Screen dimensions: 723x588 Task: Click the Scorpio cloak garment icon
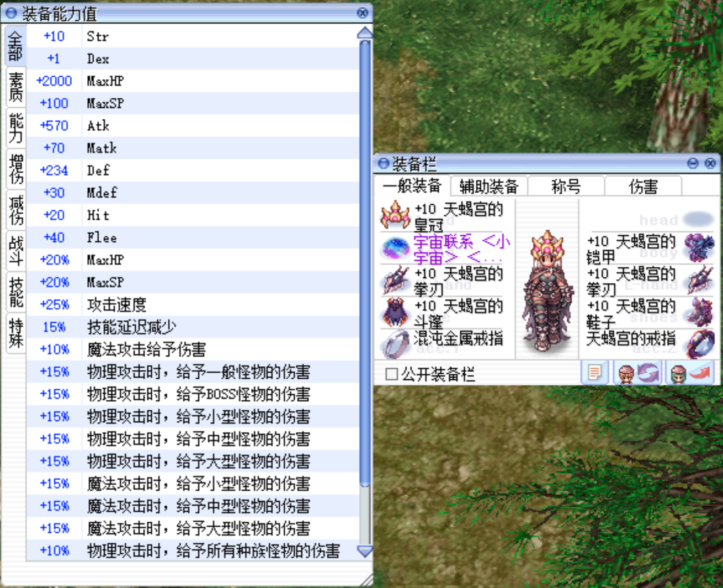[395, 312]
